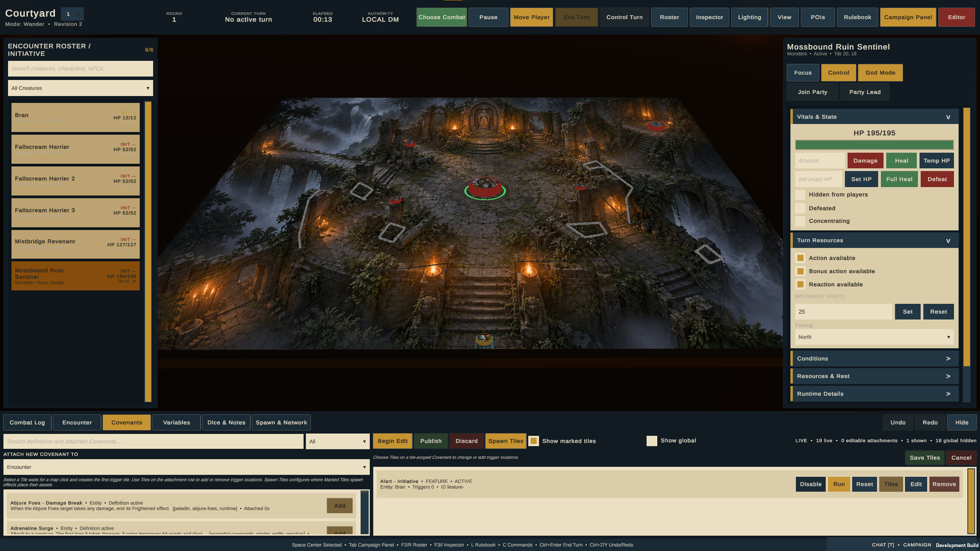Open the Lighting controls
This screenshot has height=551, width=980.
pyautogui.click(x=749, y=17)
